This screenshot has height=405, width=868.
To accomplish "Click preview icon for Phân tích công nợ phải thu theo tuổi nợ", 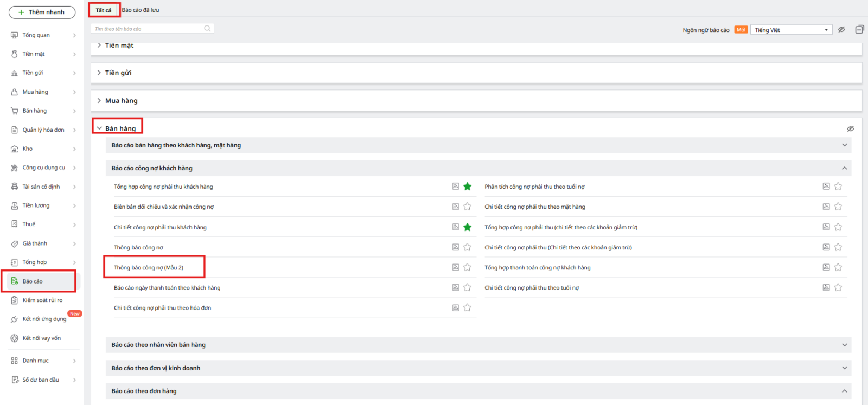I will click(x=826, y=187).
